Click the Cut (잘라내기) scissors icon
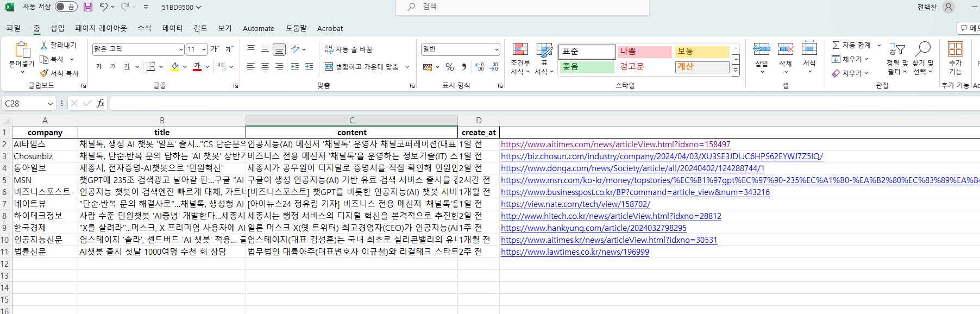 tap(44, 45)
